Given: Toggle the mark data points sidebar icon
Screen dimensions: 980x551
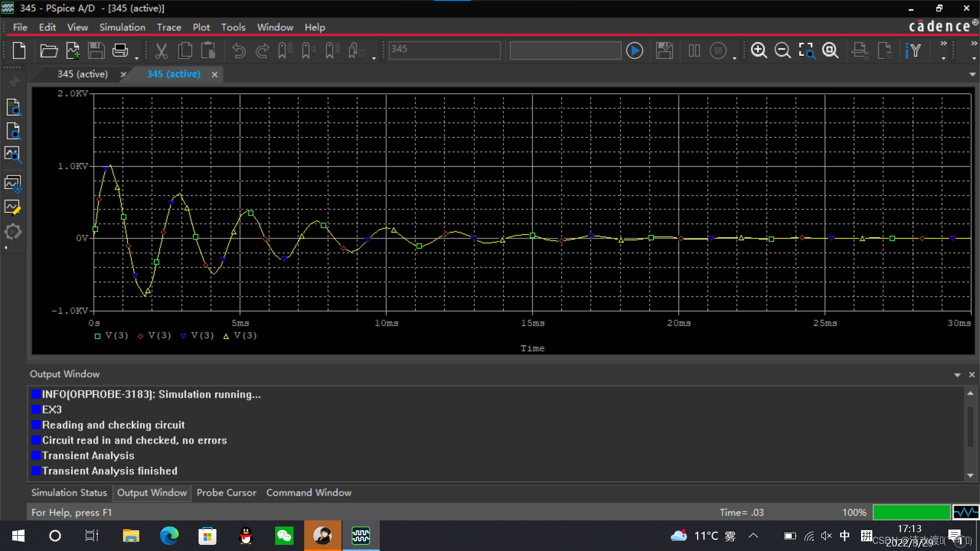Looking at the screenshot, I should coord(13,207).
